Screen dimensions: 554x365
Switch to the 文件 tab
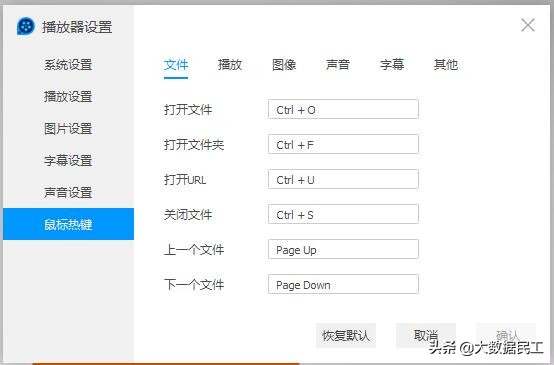pyautogui.click(x=176, y=65)
